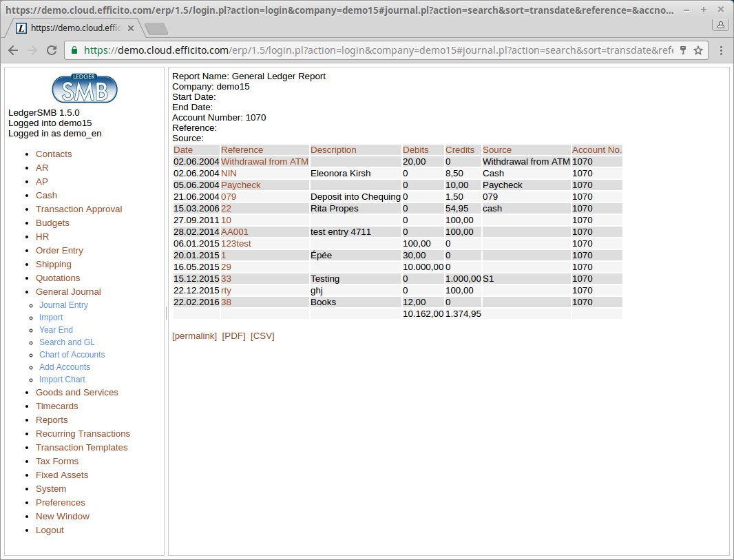Expand the Reports menu section
Image resolution: width=734 pixels, height=560 pixels.
coord(52,420)
